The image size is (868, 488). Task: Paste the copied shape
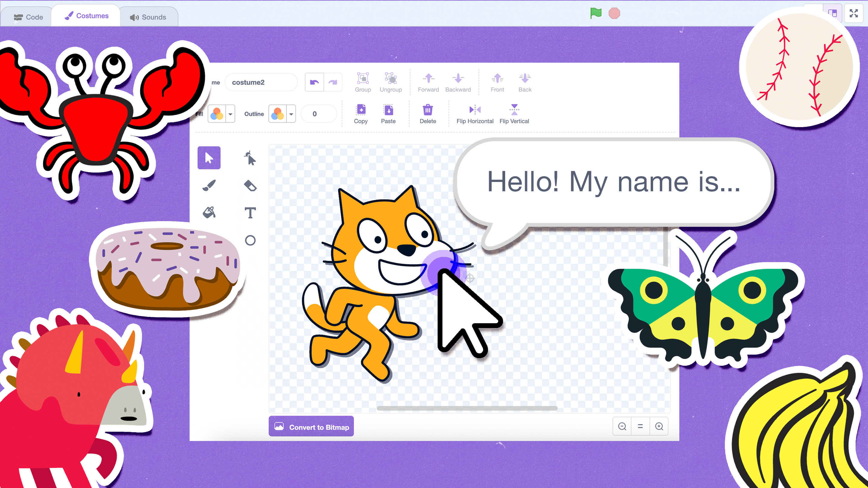pos(388,114)
